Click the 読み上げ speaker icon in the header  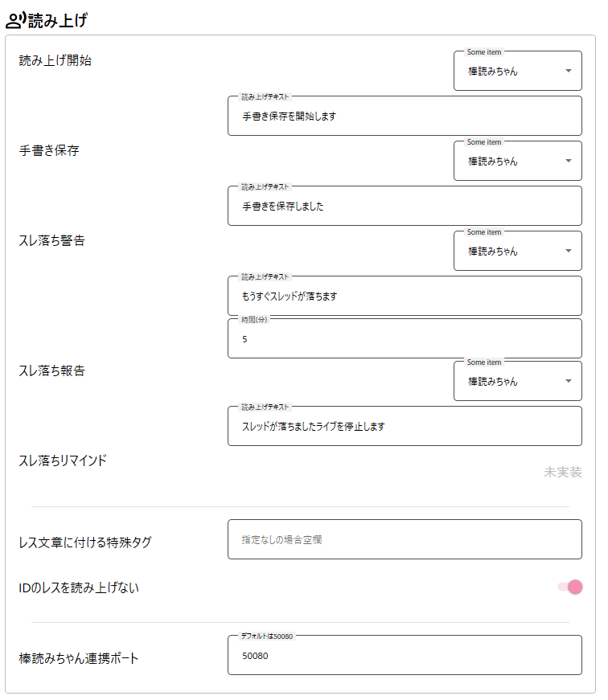click(15, 21)
